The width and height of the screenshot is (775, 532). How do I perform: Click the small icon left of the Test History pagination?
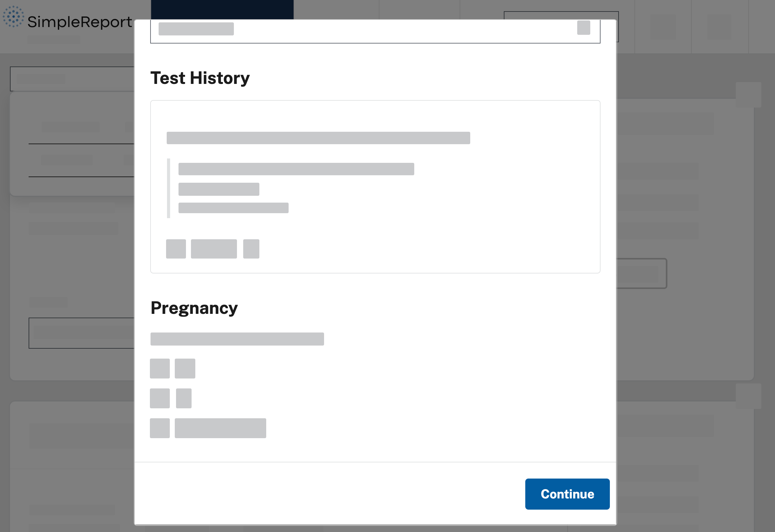click(176, 248)
